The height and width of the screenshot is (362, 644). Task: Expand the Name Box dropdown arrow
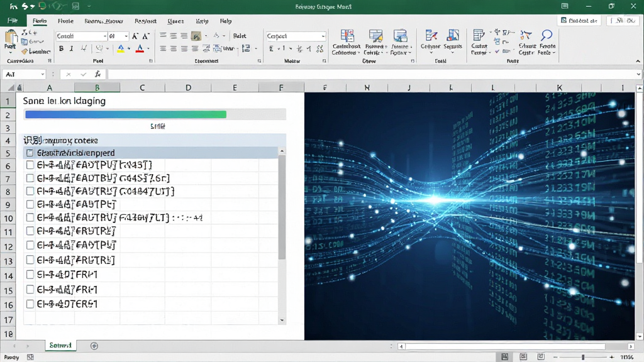coord(42,74)
